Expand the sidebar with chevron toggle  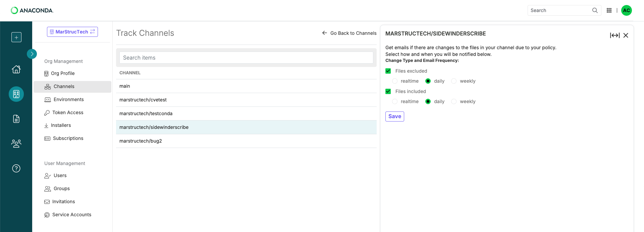32,54
